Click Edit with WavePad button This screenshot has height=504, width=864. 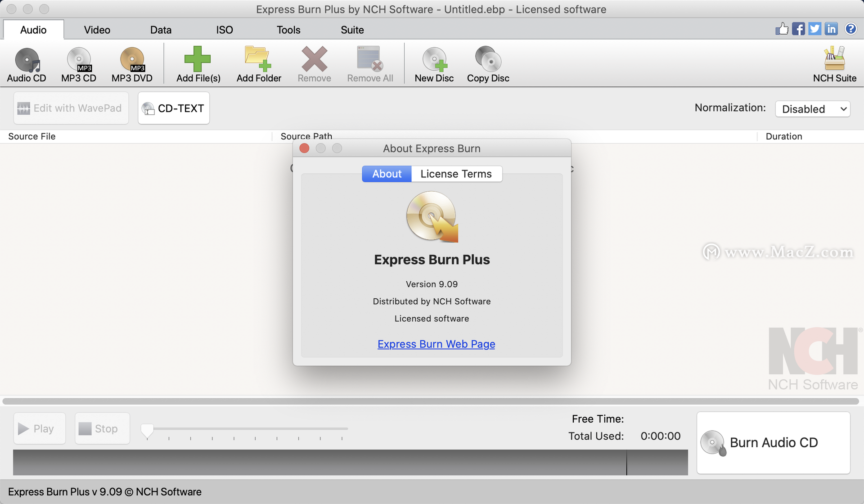(x=71, y=108)
